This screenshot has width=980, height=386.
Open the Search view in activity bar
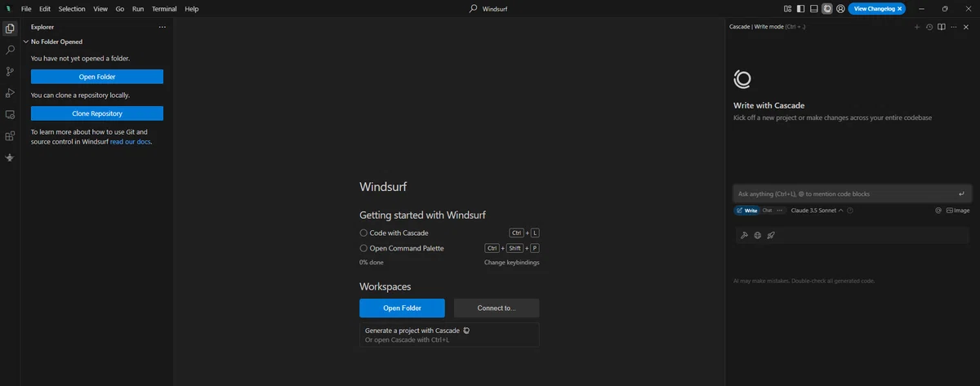point(10,50)
